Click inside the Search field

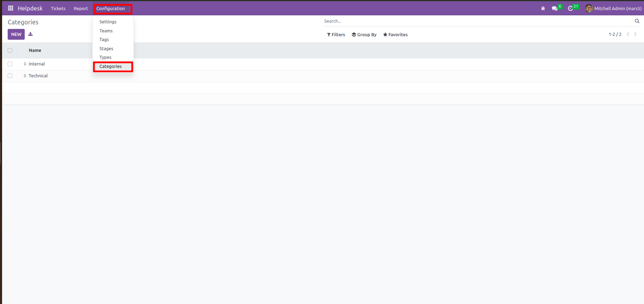pyautogui.click(x=478, y=21)
